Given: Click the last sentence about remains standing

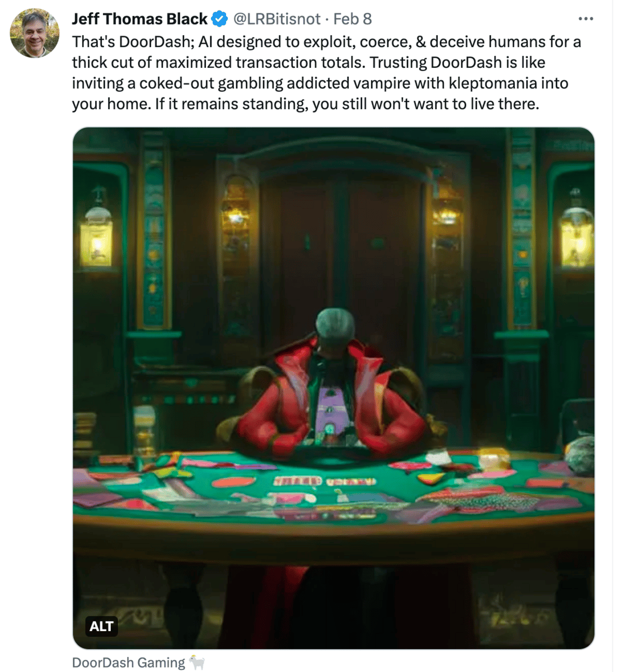Looking at the screenshot, I should 347,104.
